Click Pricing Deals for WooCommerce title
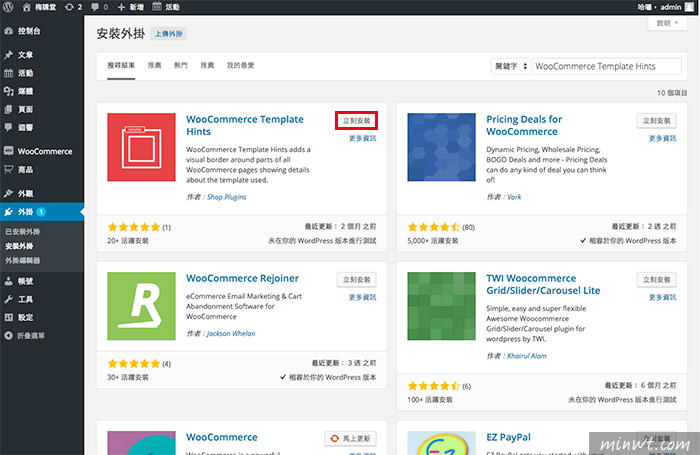Screen dimensions: 700x455 524,125
